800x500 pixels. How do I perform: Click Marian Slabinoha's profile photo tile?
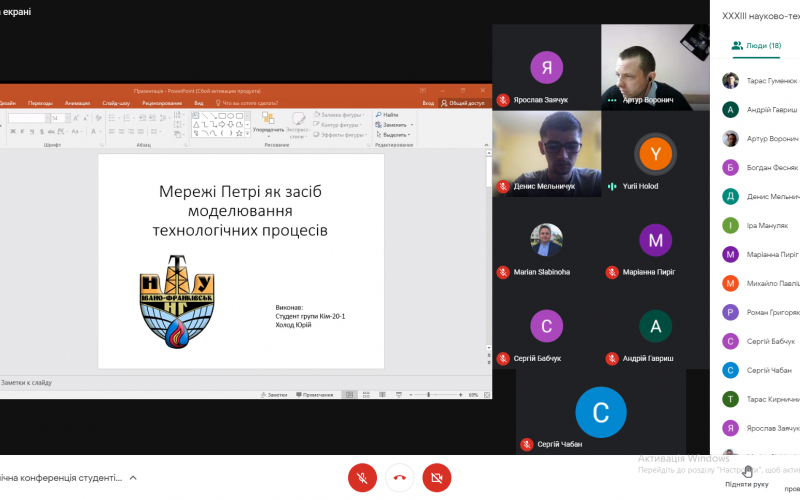[546, 240]
